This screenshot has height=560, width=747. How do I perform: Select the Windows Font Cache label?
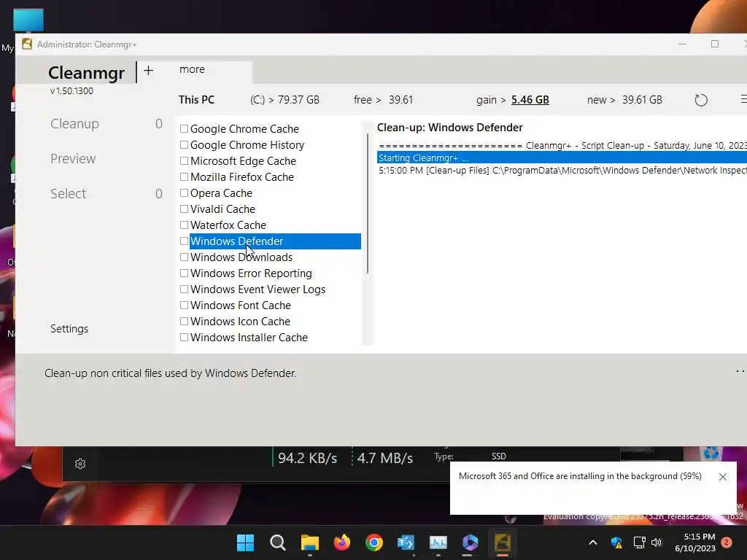pos(241,306)
